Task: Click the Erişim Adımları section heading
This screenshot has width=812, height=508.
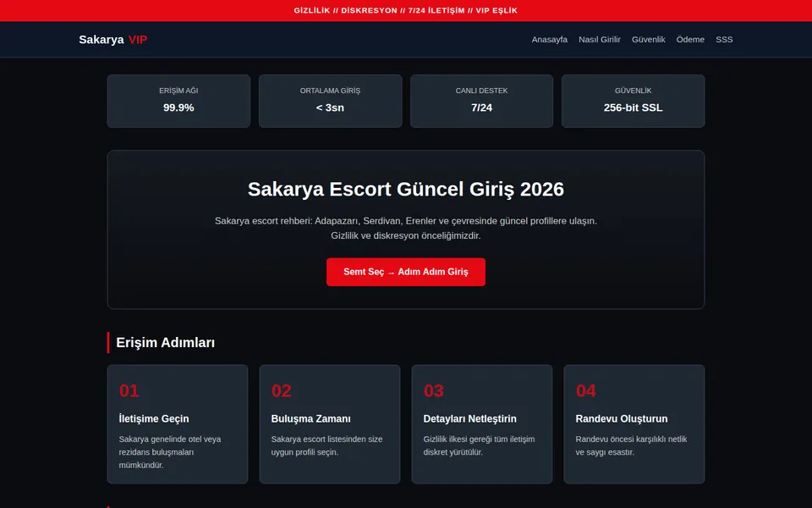Action: [165, 343]
